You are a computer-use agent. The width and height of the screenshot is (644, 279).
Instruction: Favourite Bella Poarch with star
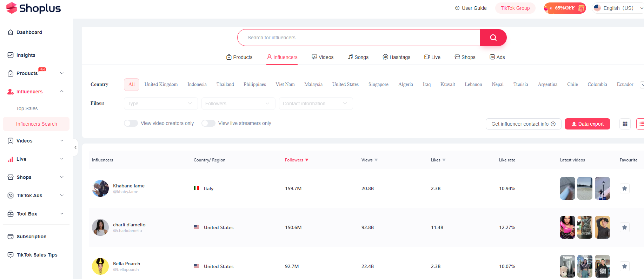(x=625, y=266)
